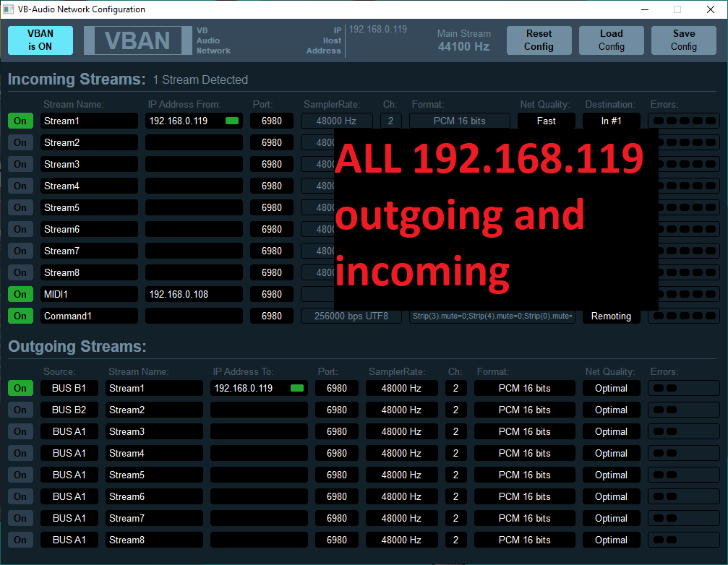Edit incoming Stream1 port 6980
The height and width of the screenshot is (565, 728).
coord(272,121)
